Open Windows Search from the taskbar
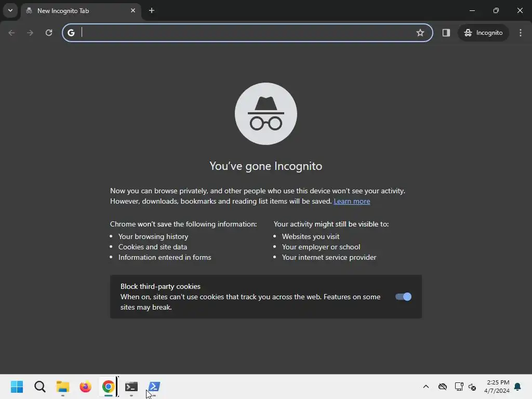Screen dimensions: 532x399 [x=39, y=387]
